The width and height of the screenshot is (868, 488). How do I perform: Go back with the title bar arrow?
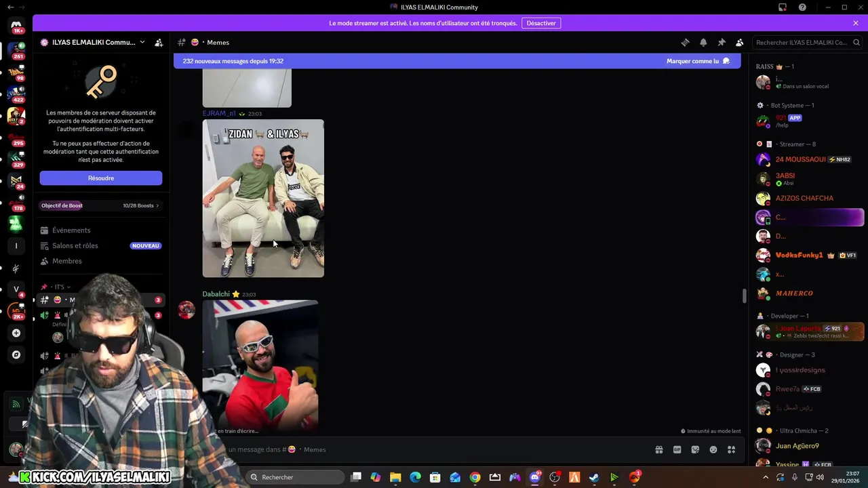[10, 7]
